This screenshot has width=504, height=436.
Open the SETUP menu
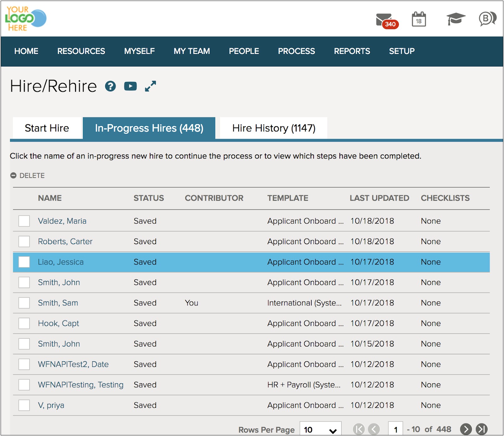402,51
